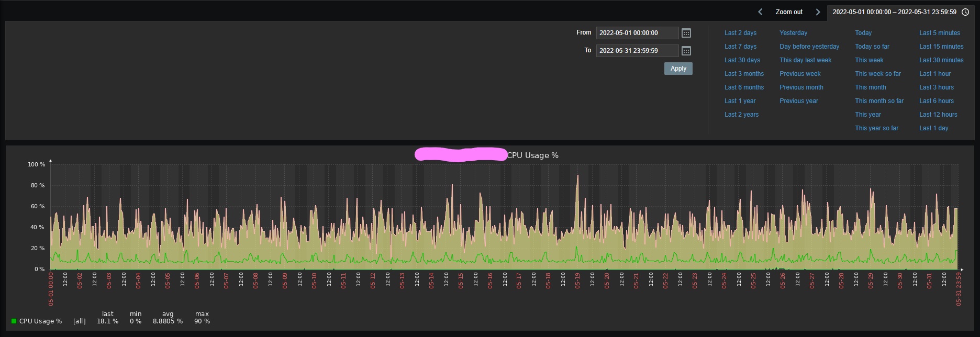The image size is (980, 337).
Task: Select Last 30 days range
Action: tap(742, 60)
